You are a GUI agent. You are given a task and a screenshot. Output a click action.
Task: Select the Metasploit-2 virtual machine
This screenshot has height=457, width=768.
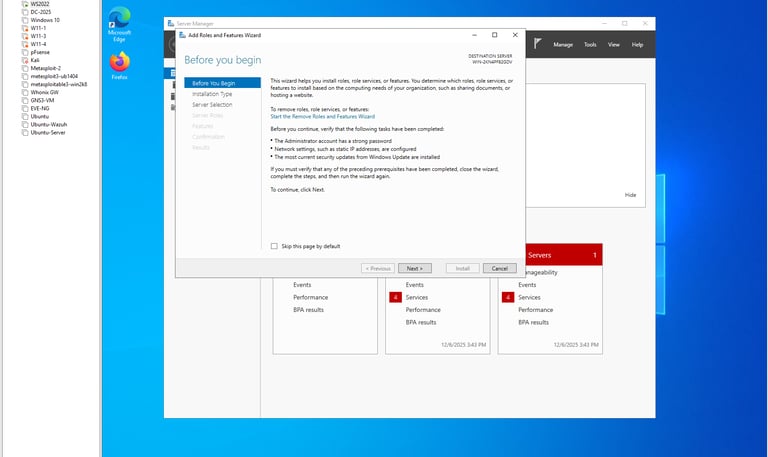tap(46, 68)
